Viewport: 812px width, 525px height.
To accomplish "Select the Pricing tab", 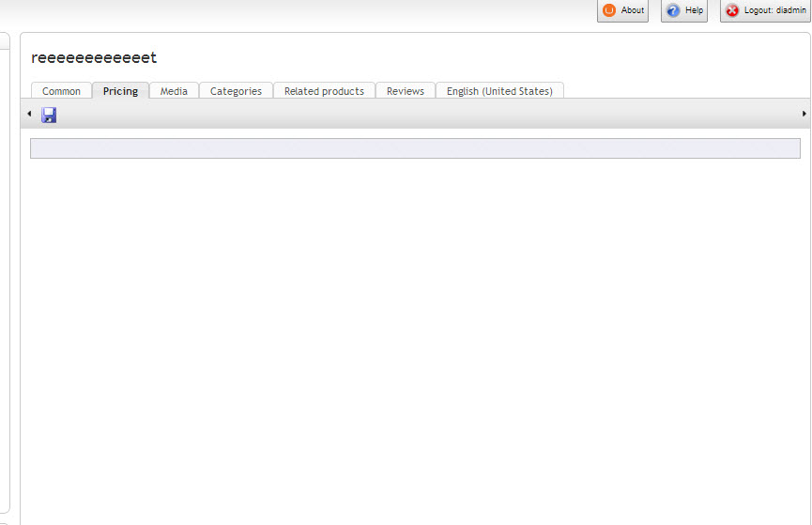I will click(121, 91).
